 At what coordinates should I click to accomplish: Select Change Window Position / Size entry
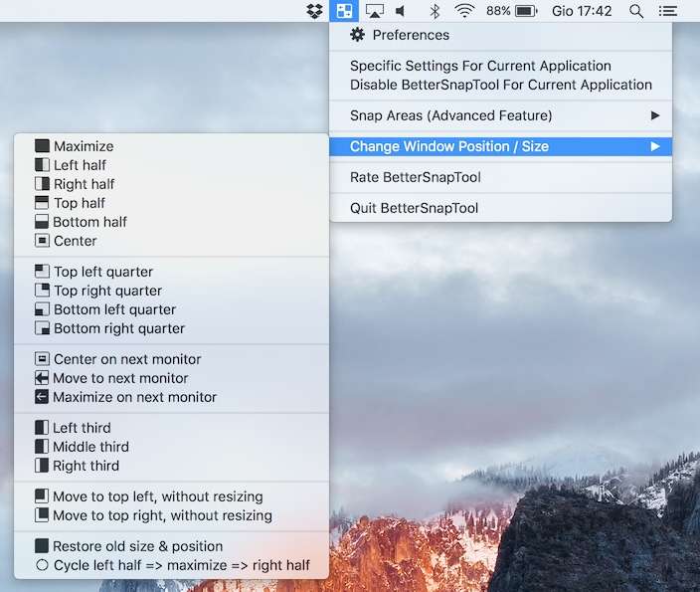pyautogui.click(x=500, y=146)
